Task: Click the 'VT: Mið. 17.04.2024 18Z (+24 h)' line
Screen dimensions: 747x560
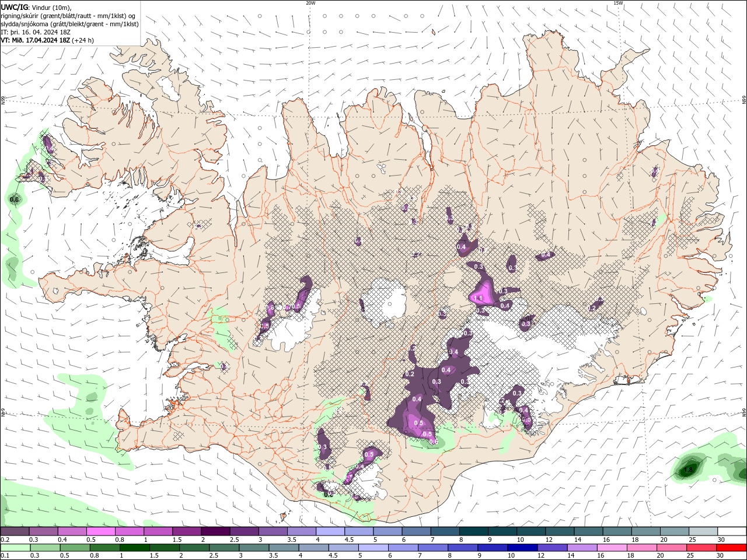Action: point(47,40)
